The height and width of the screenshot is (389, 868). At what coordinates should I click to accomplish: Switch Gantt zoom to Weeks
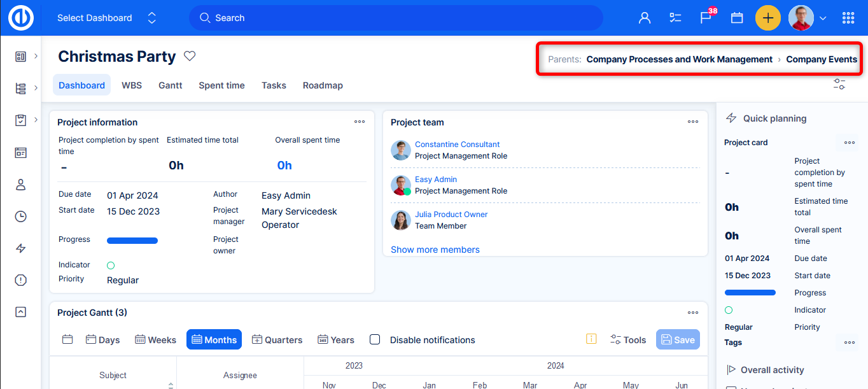click(155, 339)
